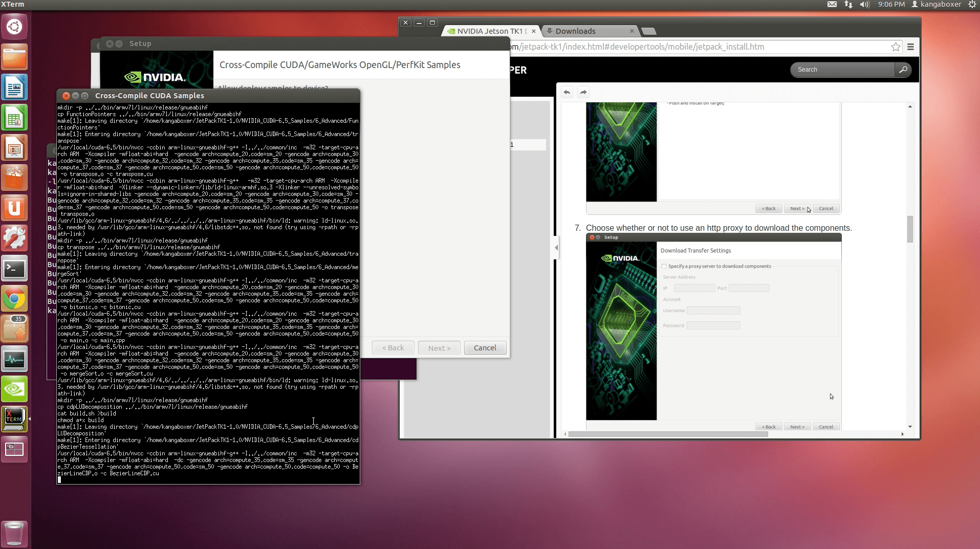Select the NVIDIA Jetson TK1 tab
Viewport: 980px width, 549px height.
(x=489, y=31)
